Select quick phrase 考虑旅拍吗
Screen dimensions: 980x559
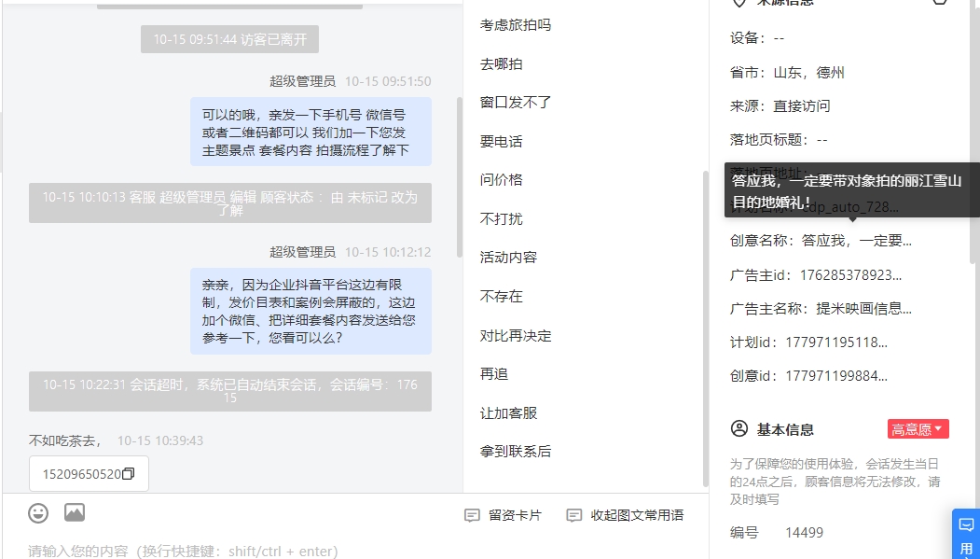tap(516, 25)
